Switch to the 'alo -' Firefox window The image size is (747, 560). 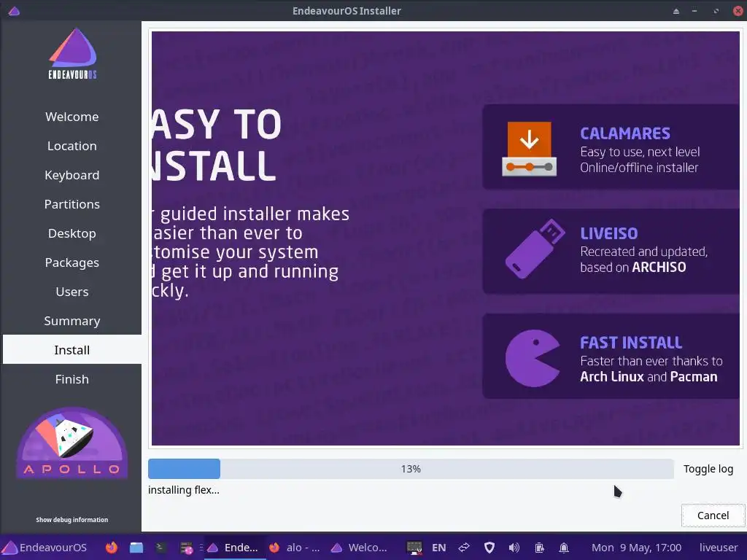pyautogui.click(x=294, y=548)
